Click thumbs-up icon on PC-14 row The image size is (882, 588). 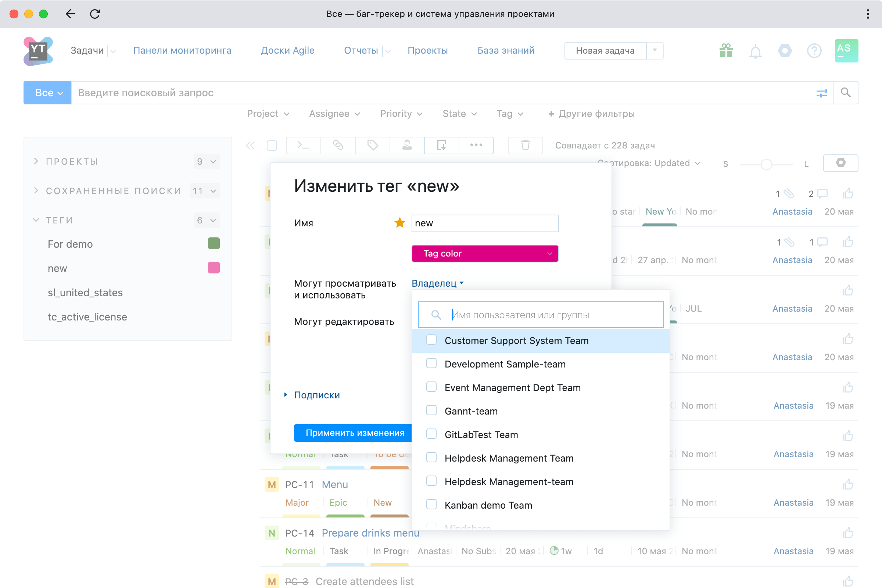(848, 533)
